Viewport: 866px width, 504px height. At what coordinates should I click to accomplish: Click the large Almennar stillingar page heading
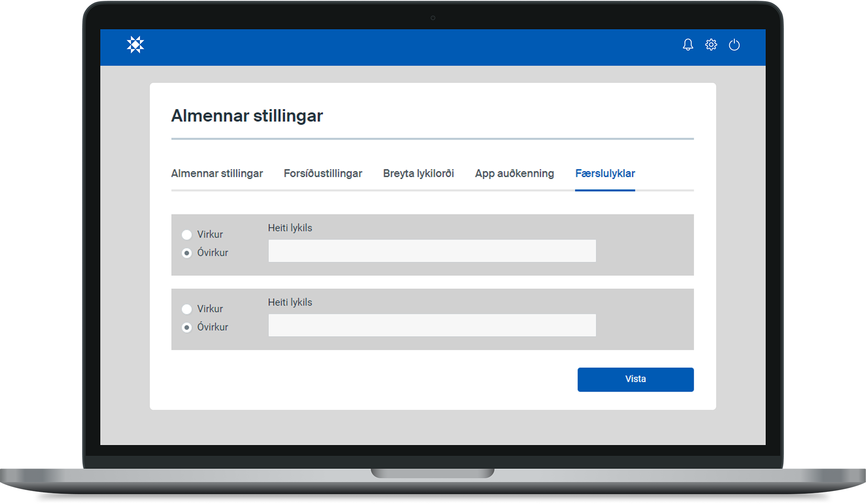[247, 116]
